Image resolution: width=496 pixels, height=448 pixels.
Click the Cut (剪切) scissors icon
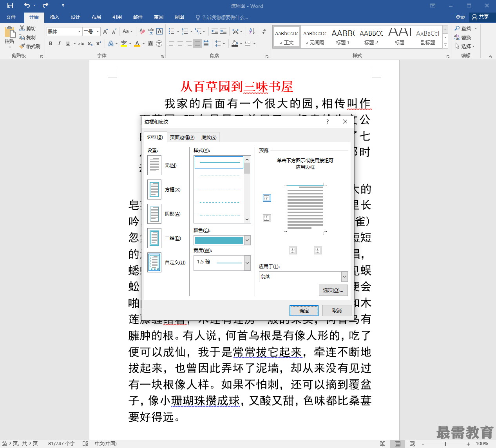pyautogui.click(x=22, y=28)
